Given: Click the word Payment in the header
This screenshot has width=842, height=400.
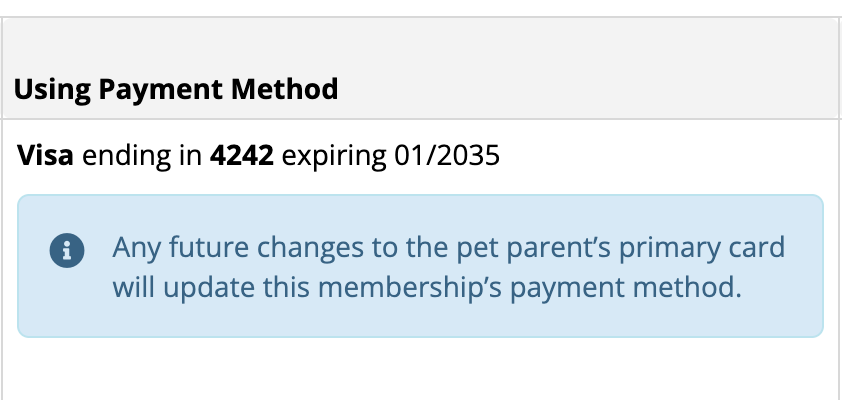Looking at the screenshot, I should [x=160, y=90].
